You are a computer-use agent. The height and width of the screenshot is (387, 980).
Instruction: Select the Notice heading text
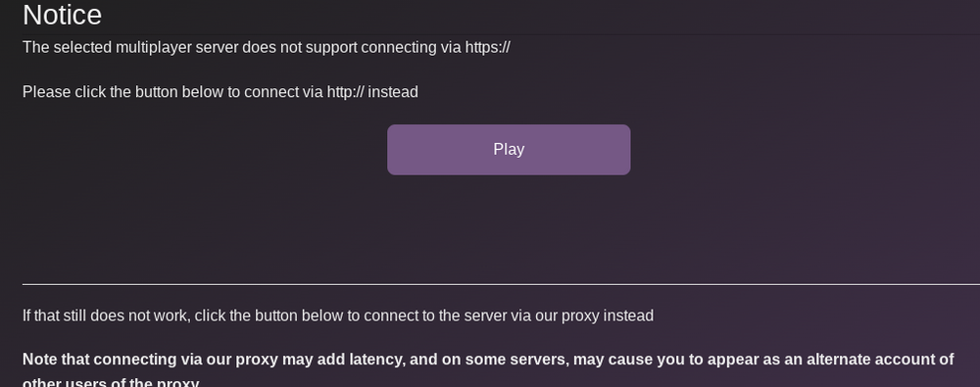tap(62, 15)
